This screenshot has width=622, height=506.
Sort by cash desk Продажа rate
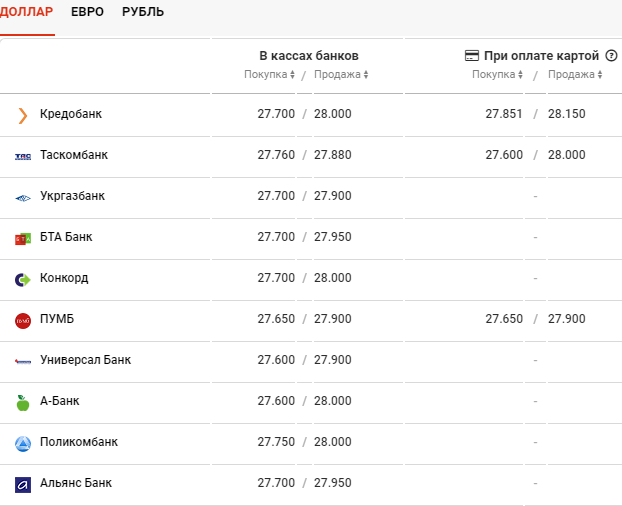(341, 75)
